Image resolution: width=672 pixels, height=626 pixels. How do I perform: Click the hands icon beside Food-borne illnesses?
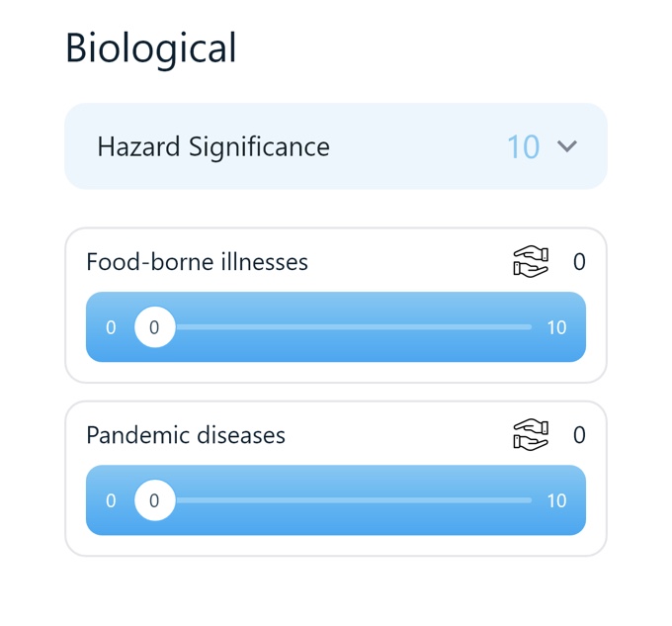click(531, 262)
